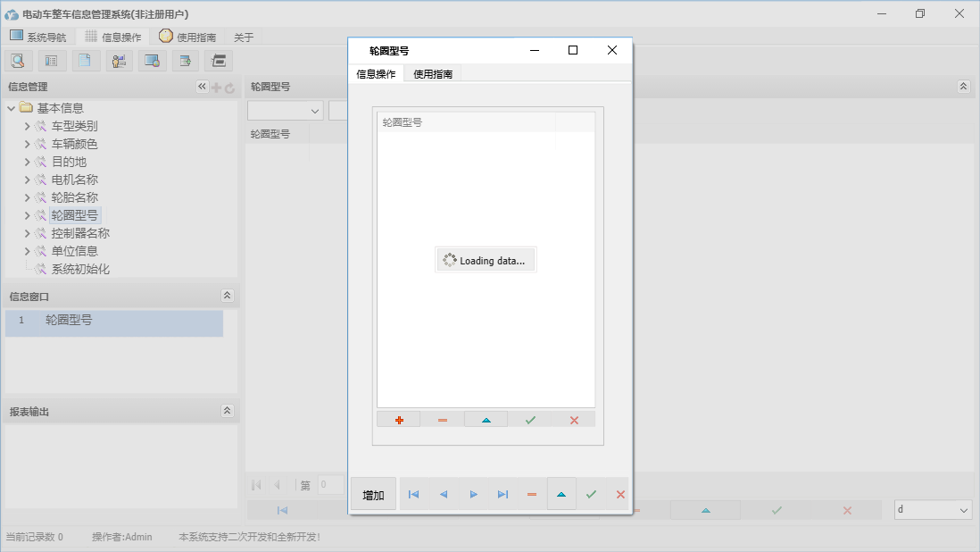Click the last-record navigation arrow in the dialog

tap(502, 494)
